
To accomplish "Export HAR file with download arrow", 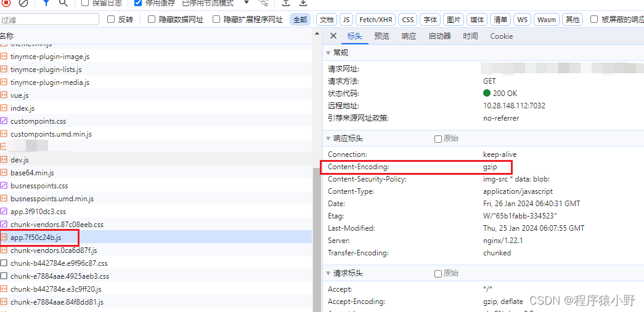I will (x=303, y=3).
